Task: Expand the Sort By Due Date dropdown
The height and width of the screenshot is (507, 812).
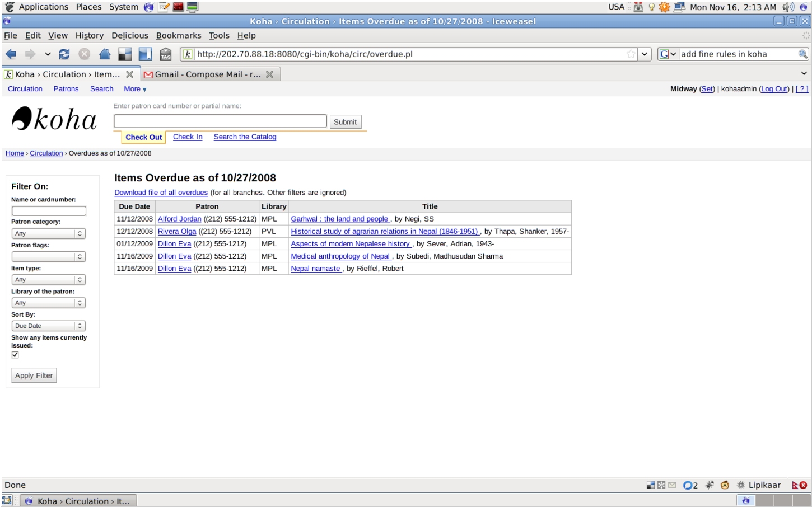Action: pos(49,326)
